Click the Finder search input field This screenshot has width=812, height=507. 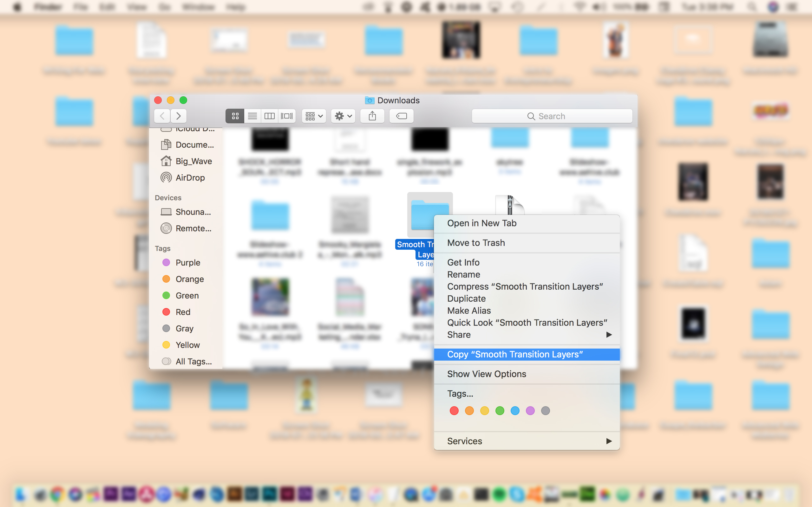pyautogui.click(x=551, y=116)
